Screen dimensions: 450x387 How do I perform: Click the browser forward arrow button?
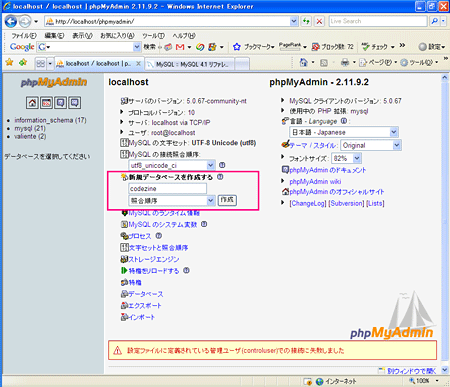(x=25, y=22)
